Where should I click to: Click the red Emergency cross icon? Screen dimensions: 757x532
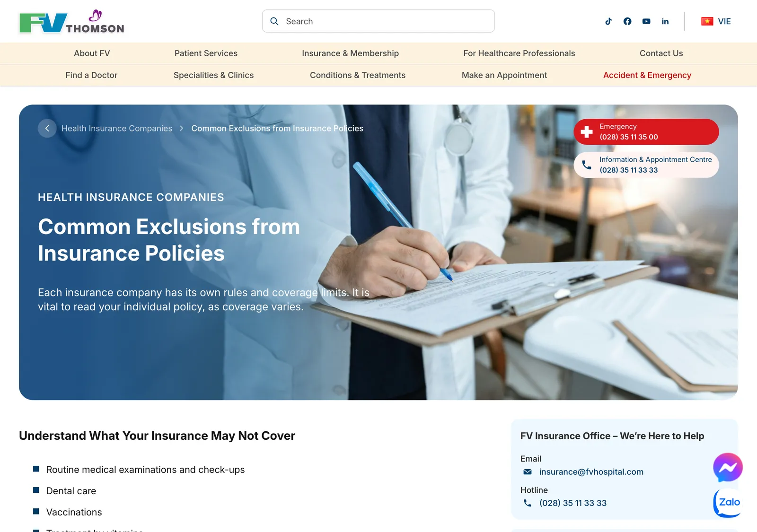[587, 131]
